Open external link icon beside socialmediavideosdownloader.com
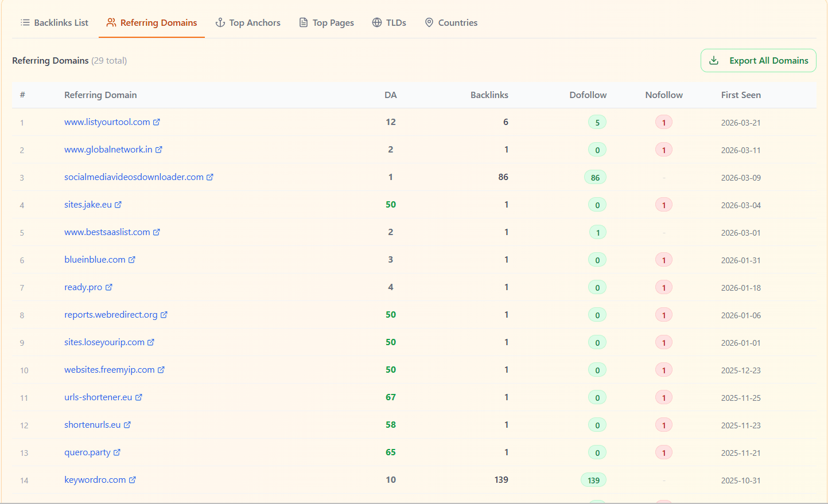 (211, 177)
